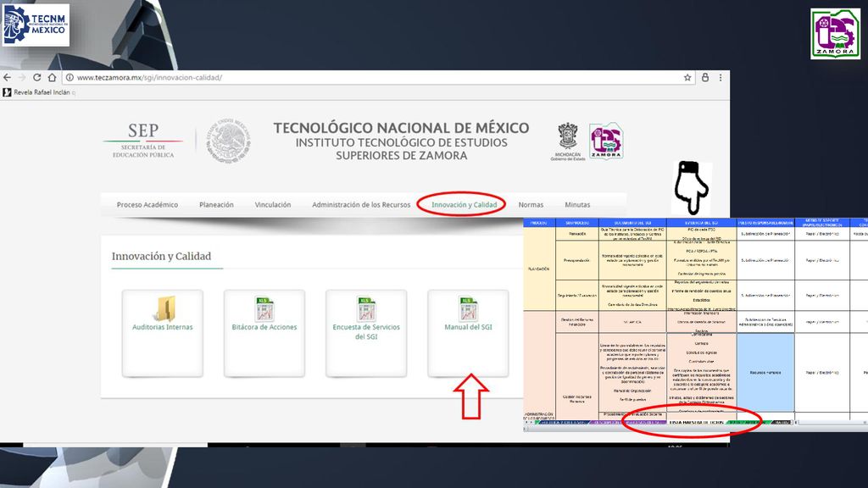Select the blue Recursos Humanos cell
The height and width of the screenshot is (488, 868).
click(x=765, y=373)
